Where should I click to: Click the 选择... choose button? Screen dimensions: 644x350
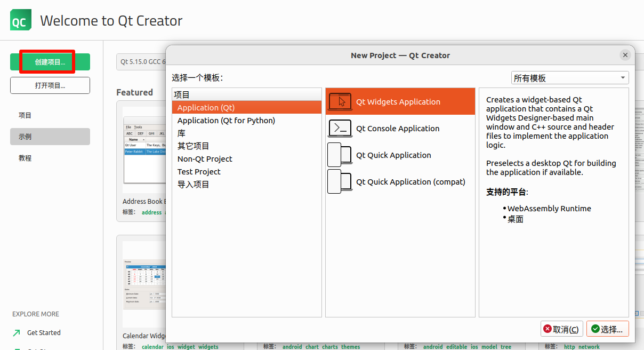608,329
